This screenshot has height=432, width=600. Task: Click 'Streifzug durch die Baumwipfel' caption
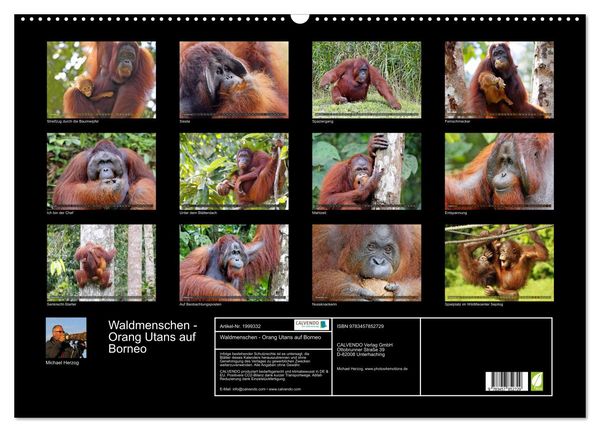click(x=73, y=121)
